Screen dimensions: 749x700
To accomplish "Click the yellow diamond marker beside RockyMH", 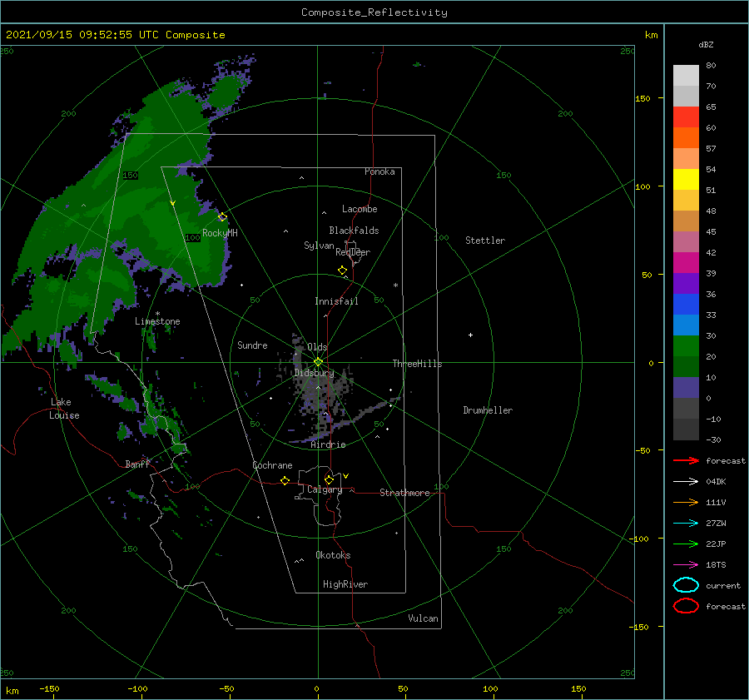I will (222, 217).
